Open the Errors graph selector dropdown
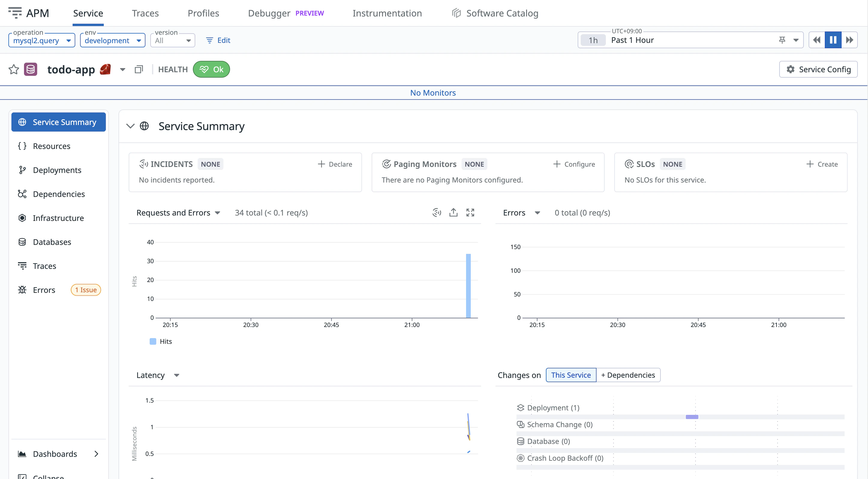 (522, 213)
